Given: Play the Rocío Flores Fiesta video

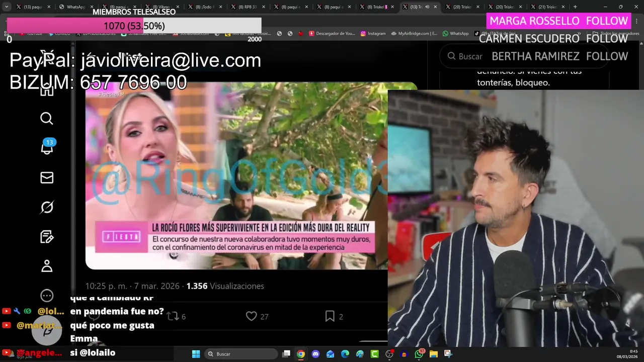Looking at the screenshot, I should coord(236,176).
